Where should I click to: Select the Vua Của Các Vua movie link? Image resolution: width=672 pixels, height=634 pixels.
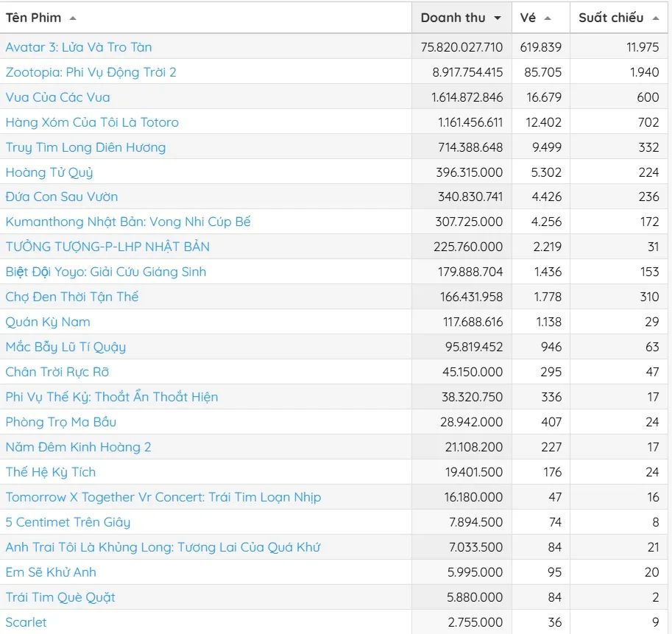(x=57, y=97)
